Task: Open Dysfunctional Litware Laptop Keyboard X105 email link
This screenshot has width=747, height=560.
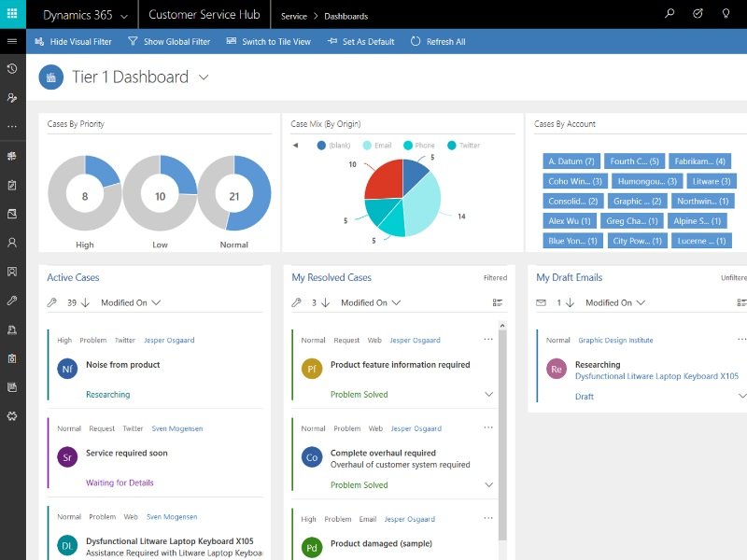Action: click(x=656, y=376)
